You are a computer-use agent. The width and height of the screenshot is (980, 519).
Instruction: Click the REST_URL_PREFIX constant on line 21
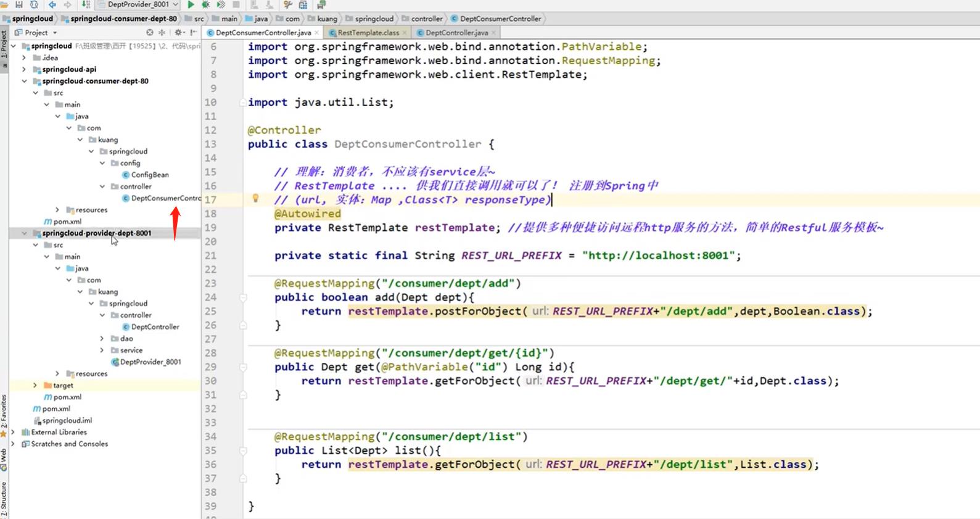(511, 255)
